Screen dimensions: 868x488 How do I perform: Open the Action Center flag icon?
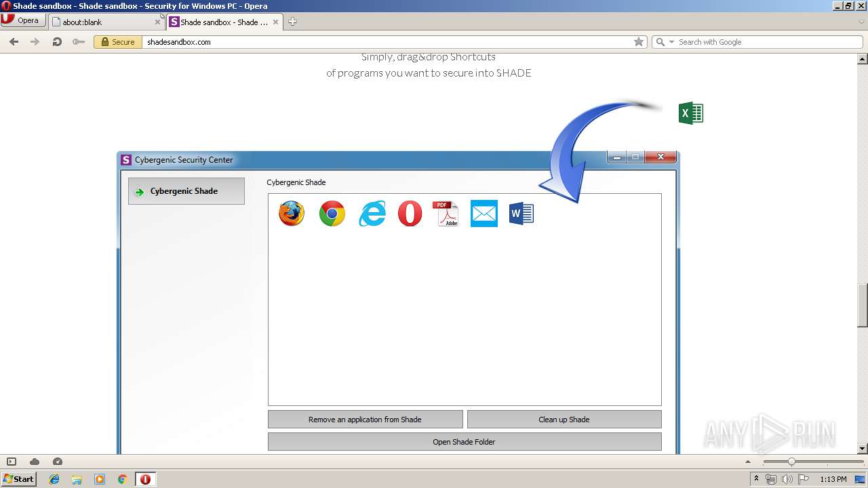click(804, 479)
